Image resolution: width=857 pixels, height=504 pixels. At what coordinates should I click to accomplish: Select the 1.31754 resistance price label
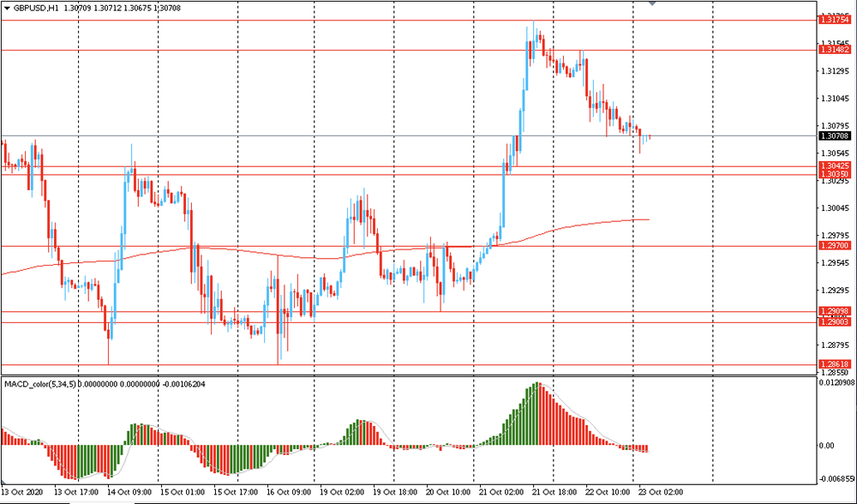834,20
